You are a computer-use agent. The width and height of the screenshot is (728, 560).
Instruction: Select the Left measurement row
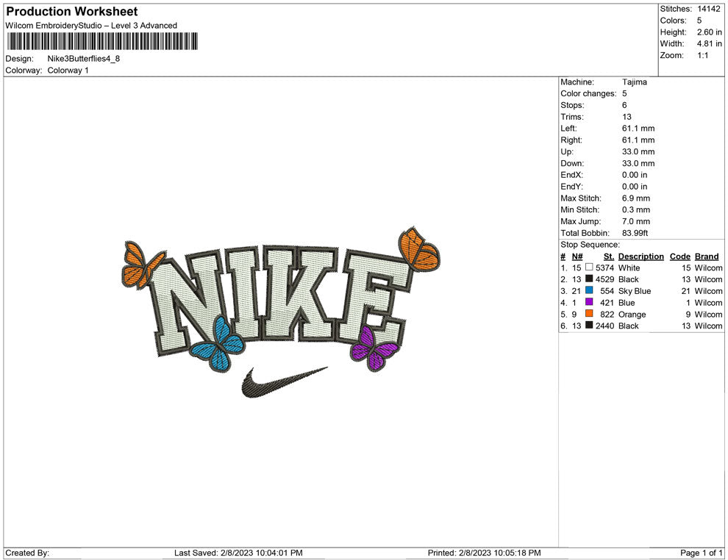click(607, 129)
